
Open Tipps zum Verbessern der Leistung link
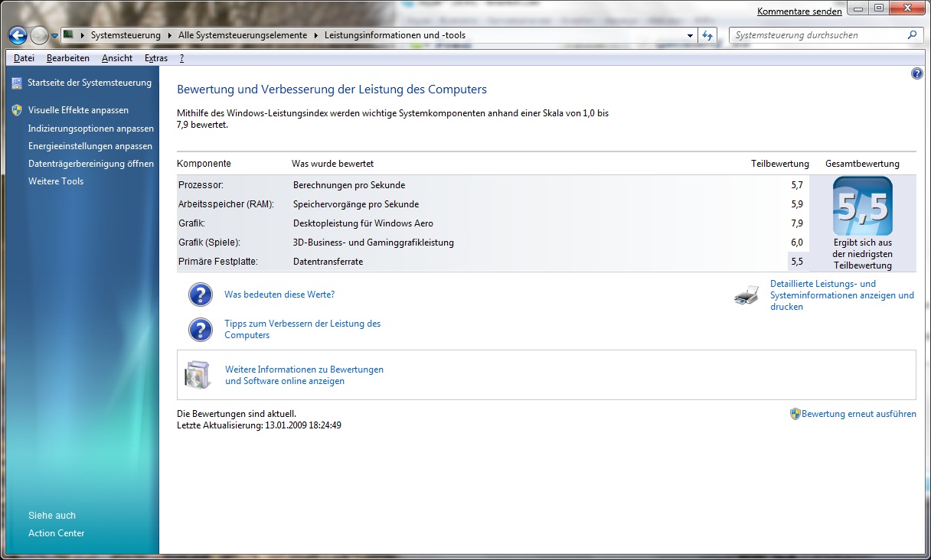point(302,330)
